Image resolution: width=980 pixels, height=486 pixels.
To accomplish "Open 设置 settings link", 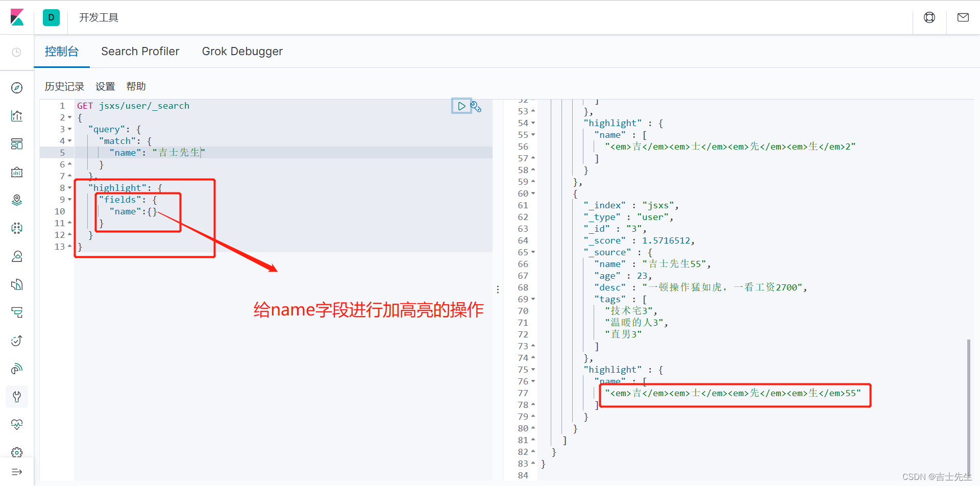I will coord(105,86).
